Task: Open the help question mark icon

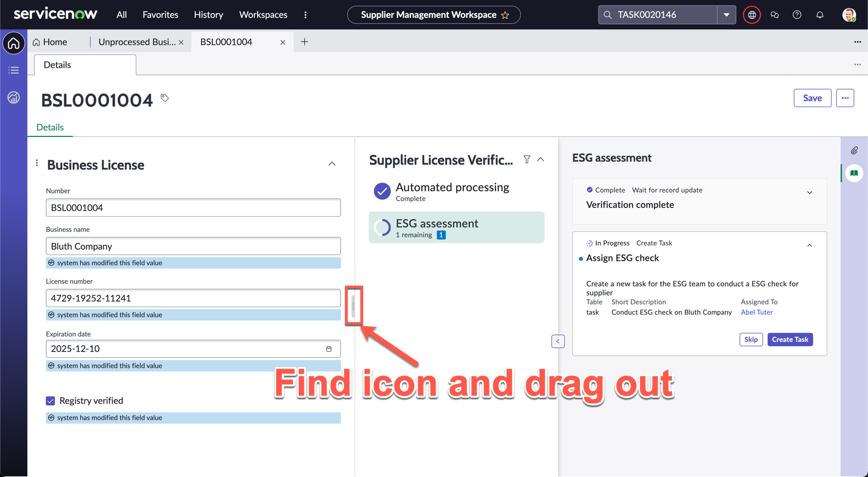Action: click(797, 15)
